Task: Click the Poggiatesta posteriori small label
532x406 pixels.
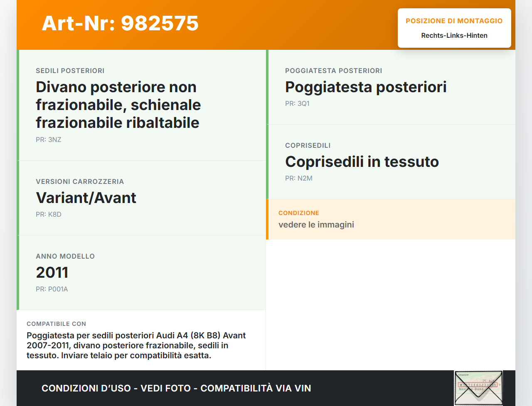Action: [x=334, y=71]
